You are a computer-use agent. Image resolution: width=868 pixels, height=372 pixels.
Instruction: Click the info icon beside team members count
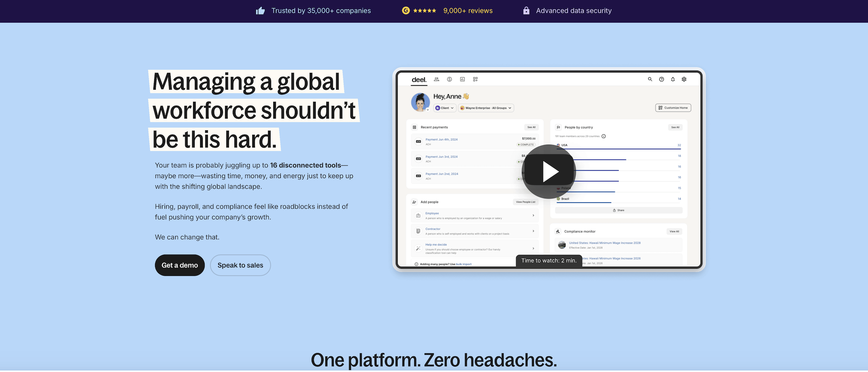click(603, 136)
